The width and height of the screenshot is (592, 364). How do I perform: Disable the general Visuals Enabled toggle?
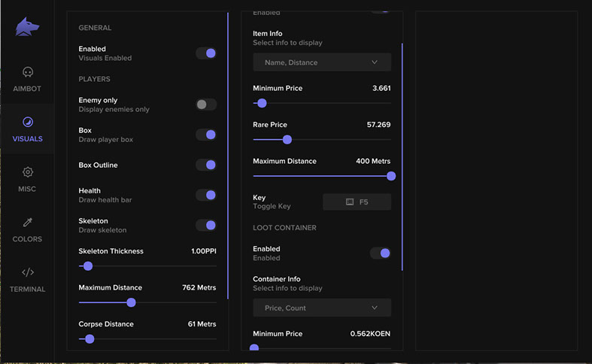(x=206, y=53)
